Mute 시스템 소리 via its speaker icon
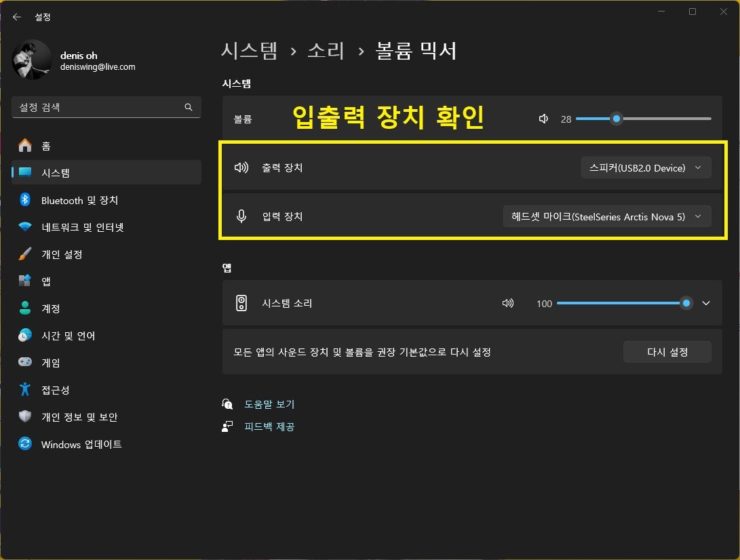 click(x=508, y=303)
